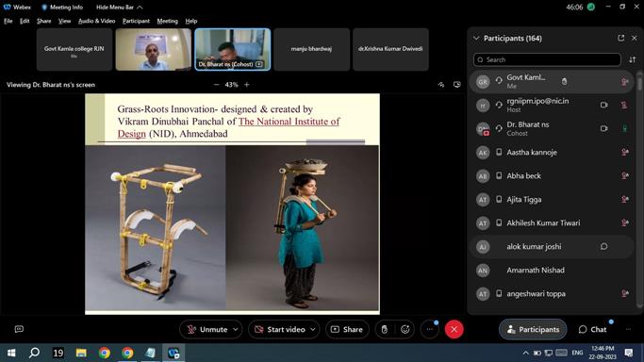Show hidden system tray icons

[x=525, y=353]
